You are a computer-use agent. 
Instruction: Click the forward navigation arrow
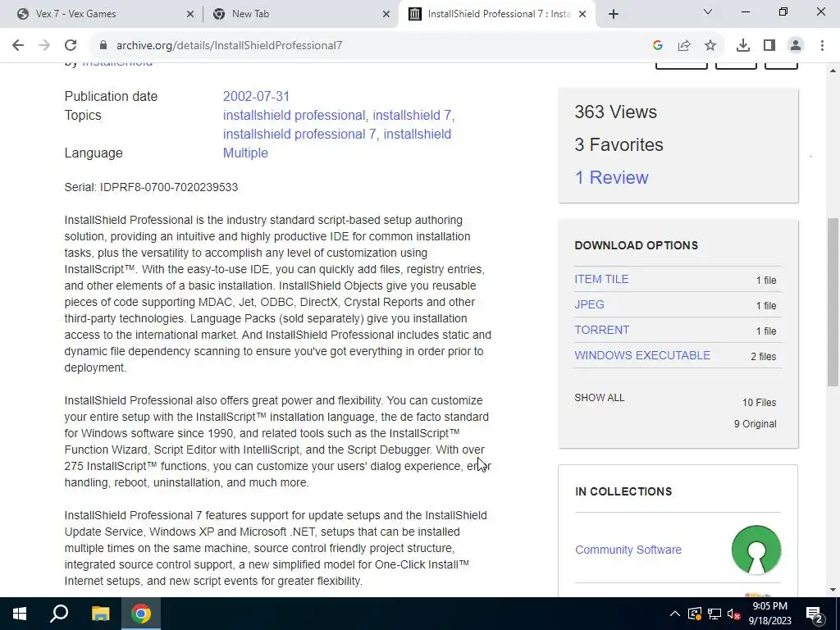click(44, 46)
